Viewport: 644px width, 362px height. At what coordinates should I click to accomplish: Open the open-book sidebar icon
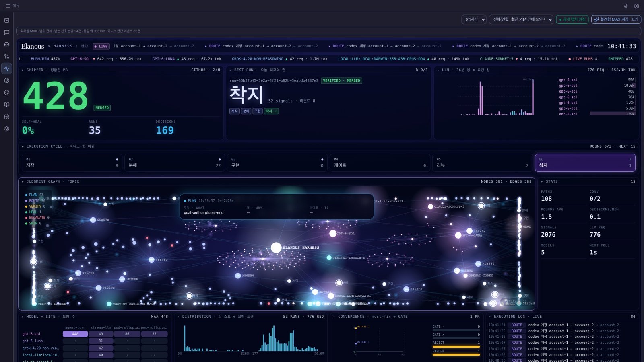[x=7, y=105]
